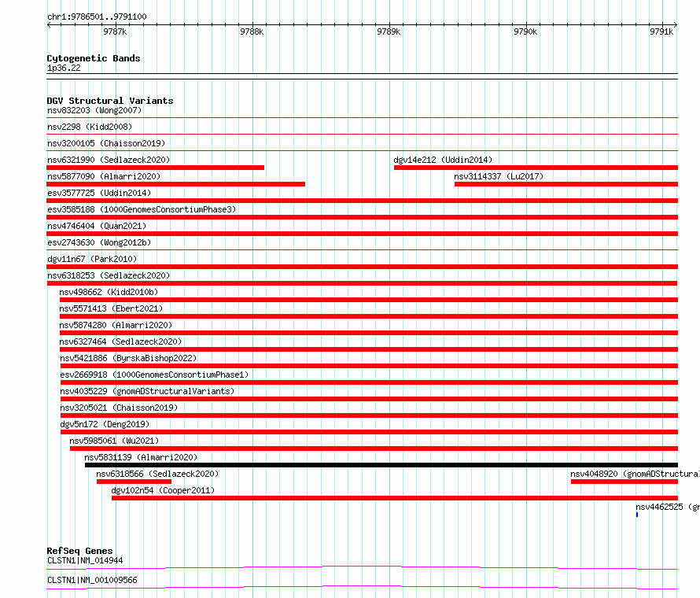
Task: Click the nsv832203 (Wong2007) variant label
Action: click(94, 110)
